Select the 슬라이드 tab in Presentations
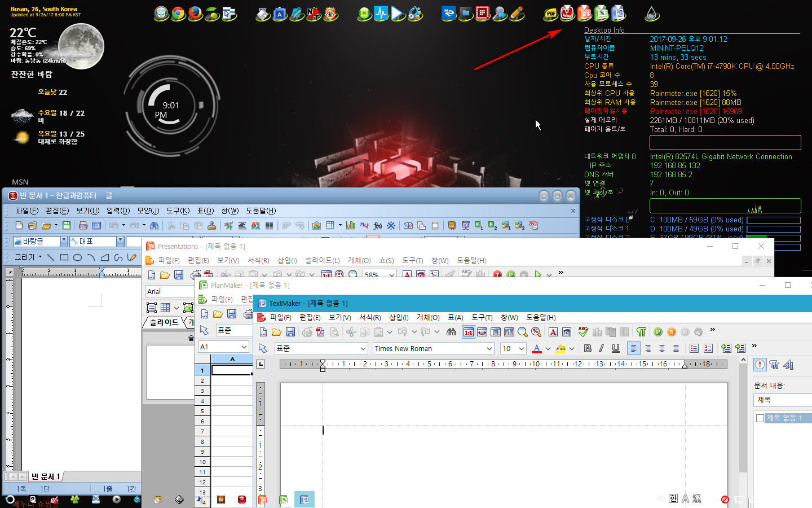Image resolution: width=812 pixels, height=508 pixels. tap(164, 322)
